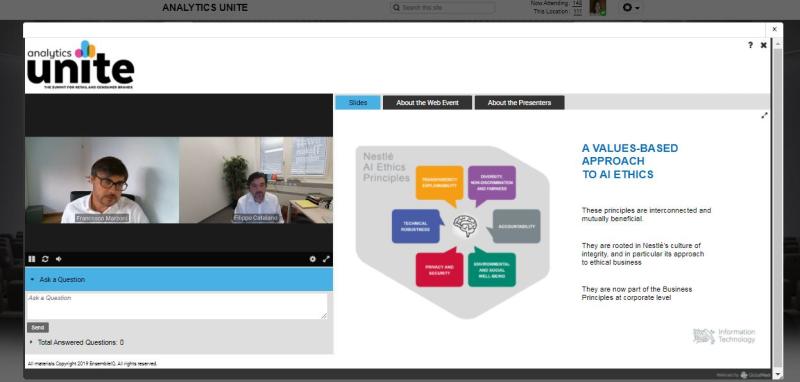Image resolution: width=800 pixels, height=382 pixels.
Task: Enlarge the slides panel with the expand icon
Action: (764, 116)
